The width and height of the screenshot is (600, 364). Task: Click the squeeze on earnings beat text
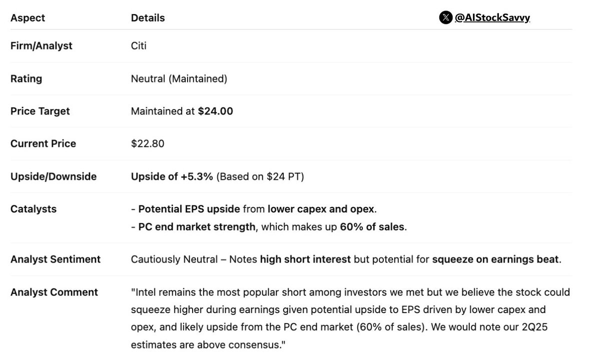pyautogui.click(x=495, y=259)
